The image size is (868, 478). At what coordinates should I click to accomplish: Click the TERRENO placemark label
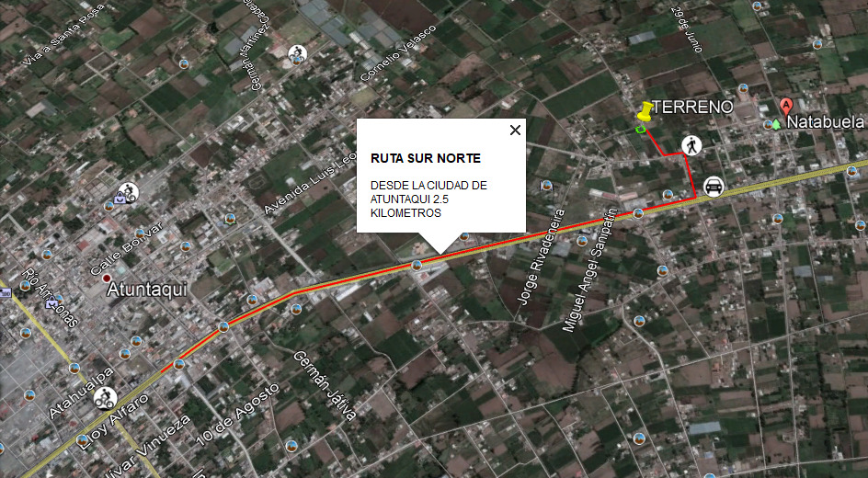[x=692, y=107]
